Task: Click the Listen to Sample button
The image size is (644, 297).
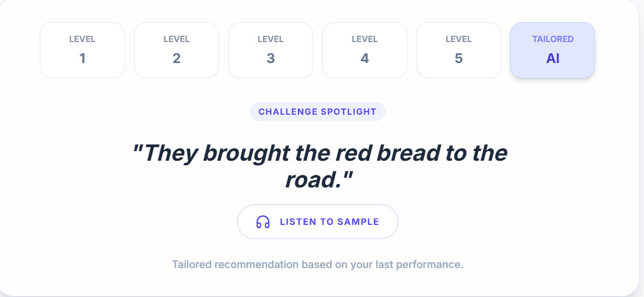Action: point(318,222)
